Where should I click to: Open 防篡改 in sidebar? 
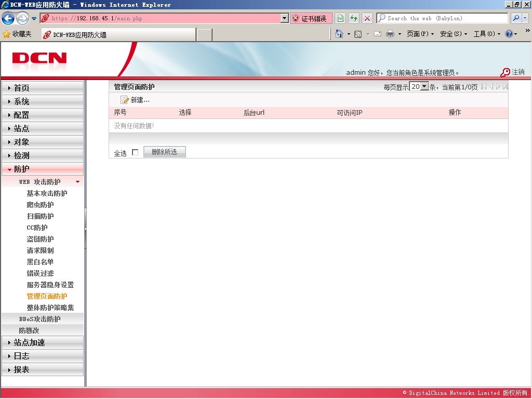click(43, 330)
